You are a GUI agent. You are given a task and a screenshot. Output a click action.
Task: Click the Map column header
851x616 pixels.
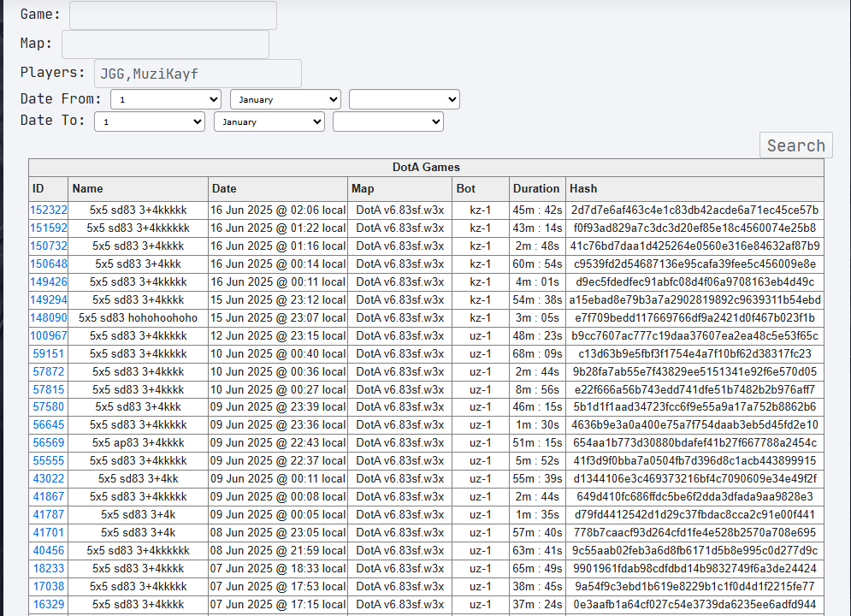coord(400,188)
